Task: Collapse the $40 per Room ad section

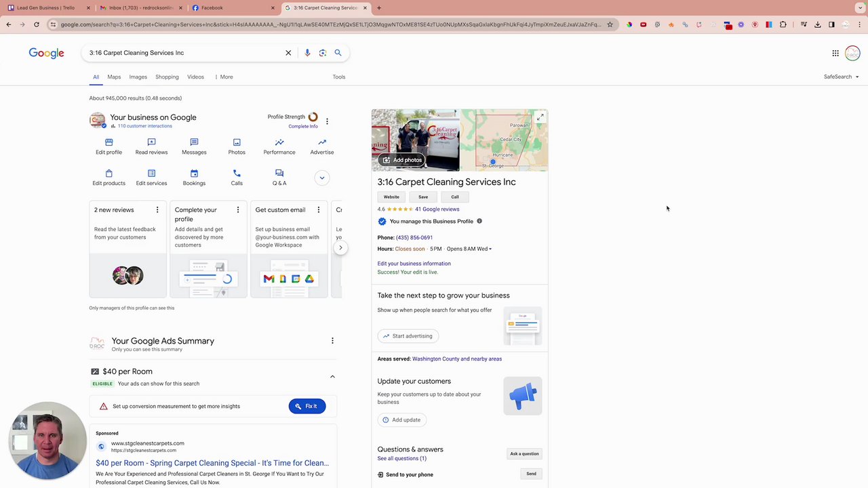Action: coord(332,376)
